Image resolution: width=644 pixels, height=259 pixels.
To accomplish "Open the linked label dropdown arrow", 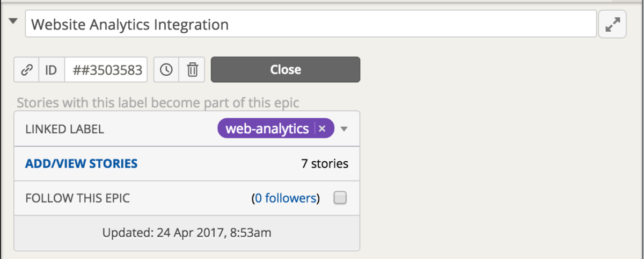I will point(345,129).
